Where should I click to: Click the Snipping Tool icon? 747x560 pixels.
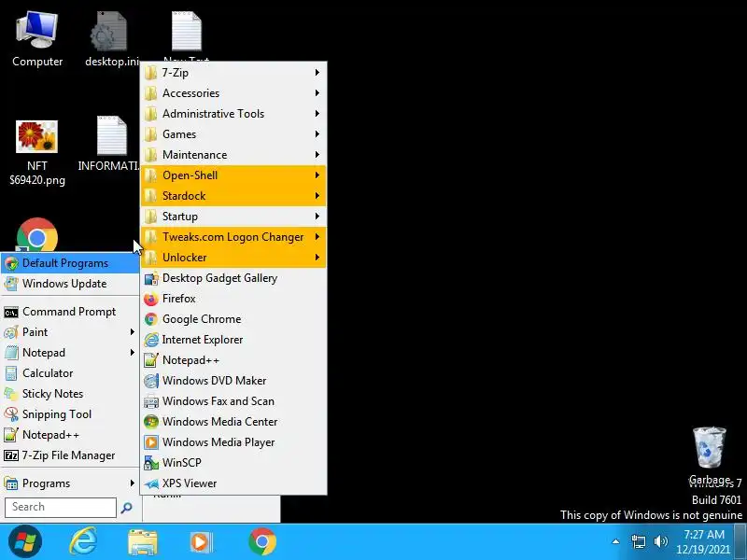pos(11,414)
